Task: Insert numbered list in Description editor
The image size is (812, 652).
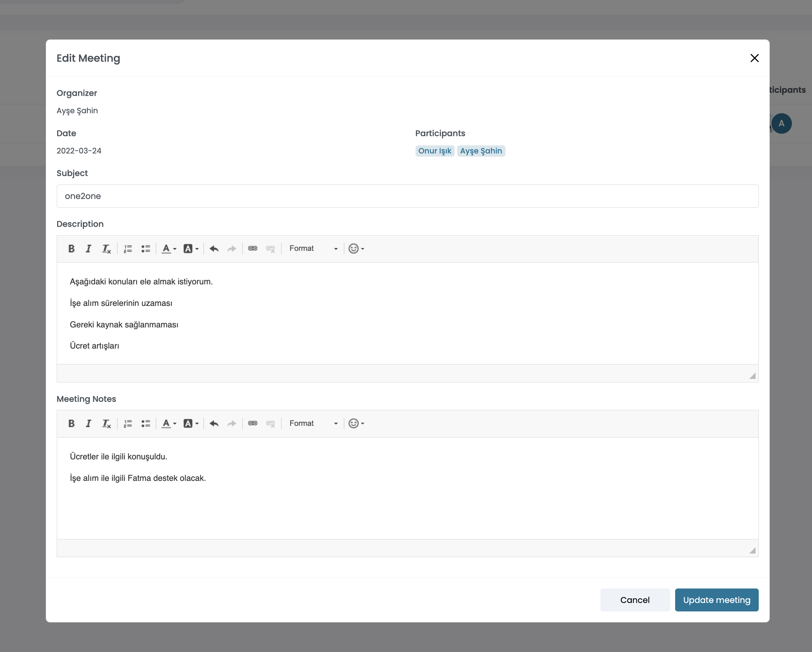Action: point(128,249)
